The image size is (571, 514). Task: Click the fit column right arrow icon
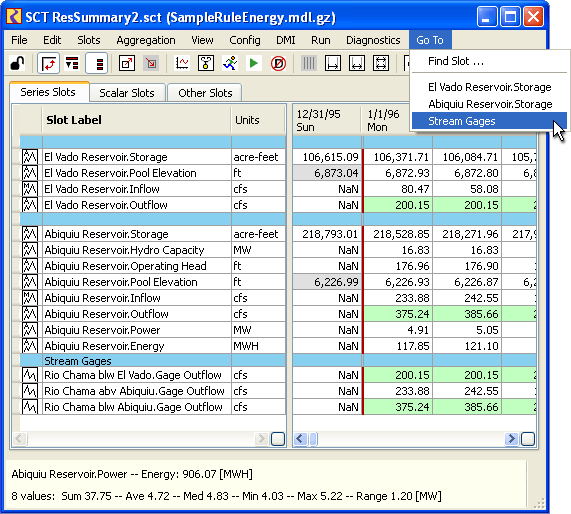(x=332, y=64)
